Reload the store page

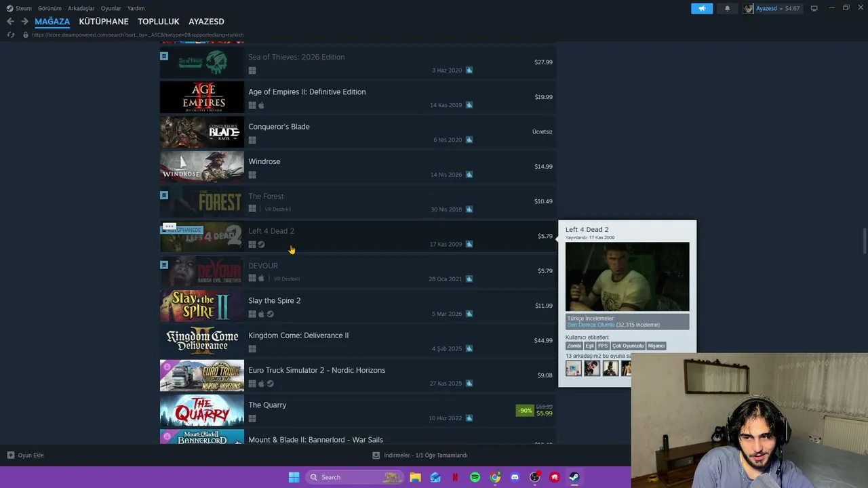[10, 35]
